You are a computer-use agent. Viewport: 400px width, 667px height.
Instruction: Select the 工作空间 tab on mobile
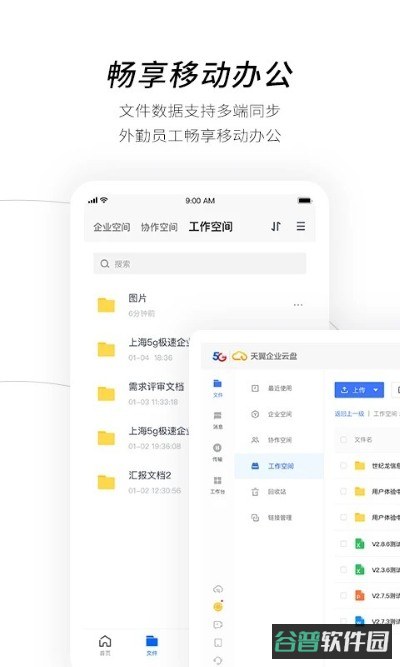point(211,227)
